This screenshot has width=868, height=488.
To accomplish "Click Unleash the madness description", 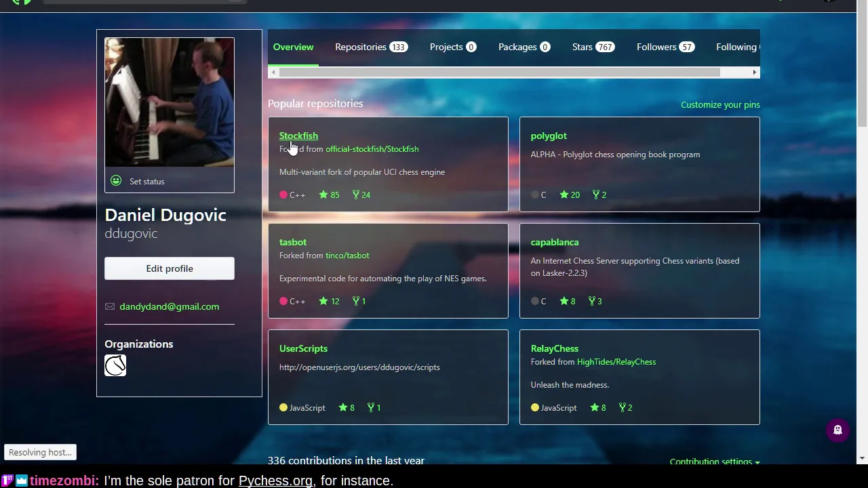I will pos(570,385).
